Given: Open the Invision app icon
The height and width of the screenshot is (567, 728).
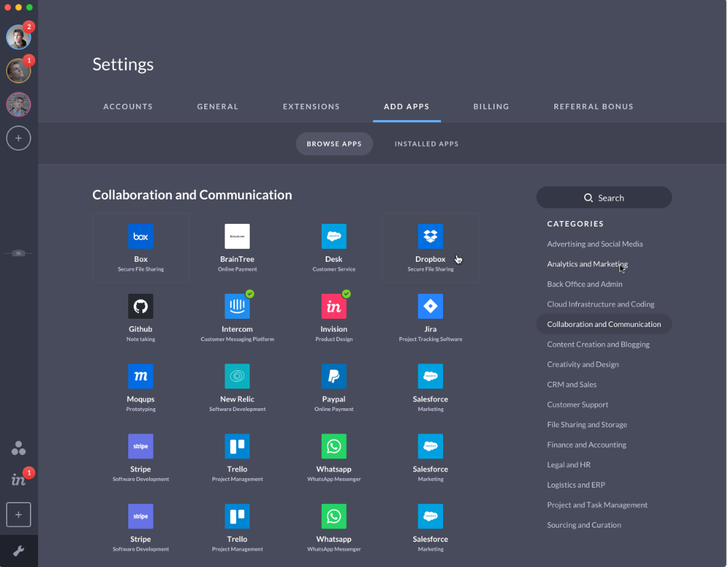Looking at the screenshot, I should coord(334,307).
